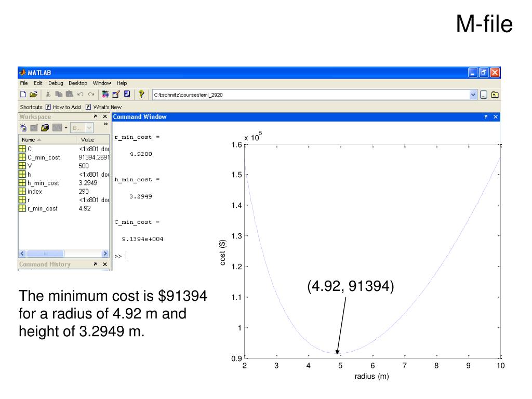Close the Command Window panel
This screenshot has width=532, height=399.
[x=495, y=117]
